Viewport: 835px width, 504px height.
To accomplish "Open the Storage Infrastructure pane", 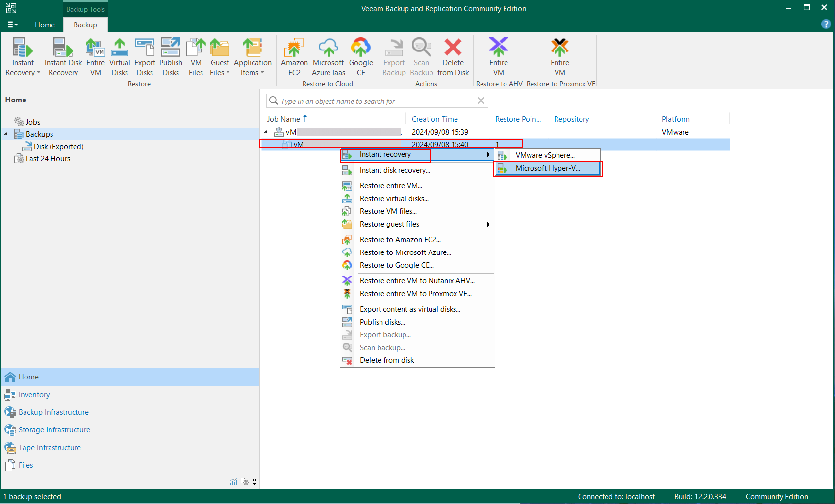I will coord(130,430).
